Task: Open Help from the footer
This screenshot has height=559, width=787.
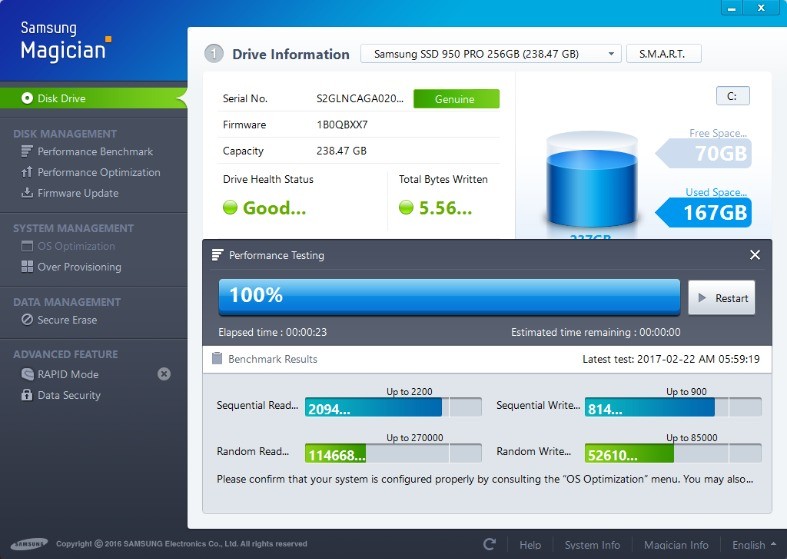Action: point(530,545)
